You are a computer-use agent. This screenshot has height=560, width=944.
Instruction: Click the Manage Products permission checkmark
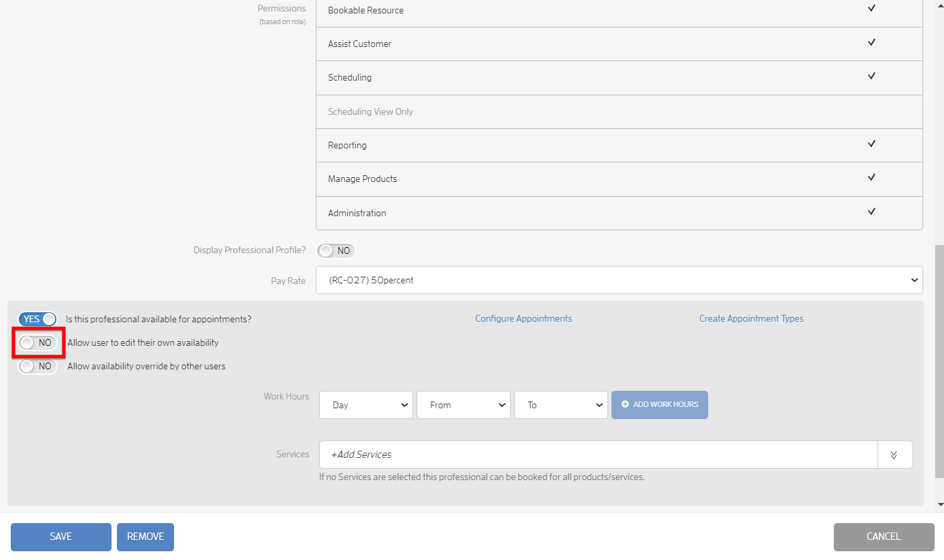point(871,177)
